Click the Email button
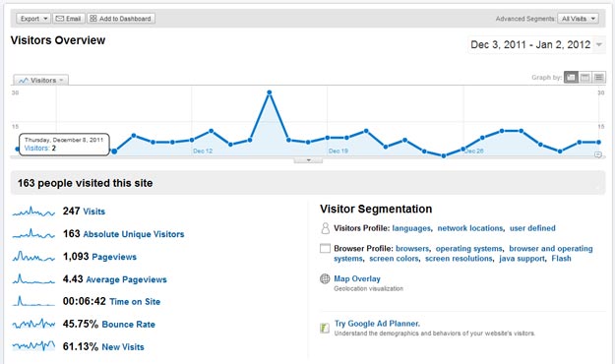Image resolution: width=615 pixels, height=364 pixels. click(68, 19)
